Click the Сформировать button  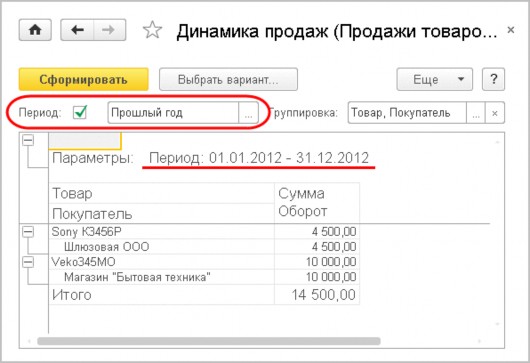click(83, 79)
